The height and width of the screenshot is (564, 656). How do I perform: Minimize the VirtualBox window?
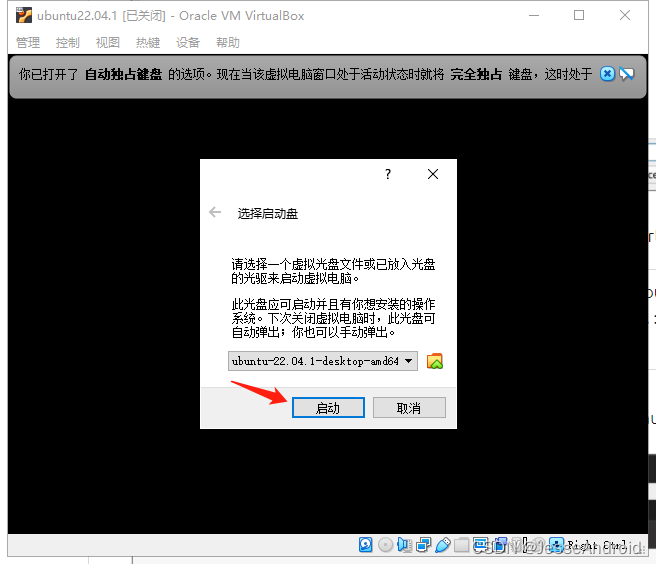pos(534,15)
